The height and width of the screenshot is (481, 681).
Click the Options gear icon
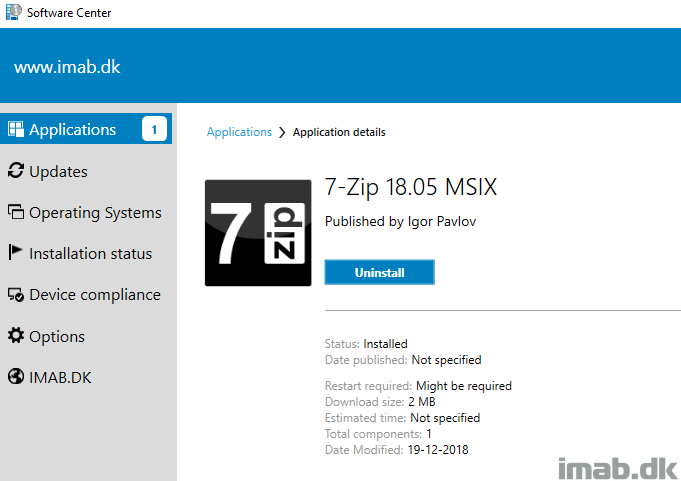tap(16, 336)
